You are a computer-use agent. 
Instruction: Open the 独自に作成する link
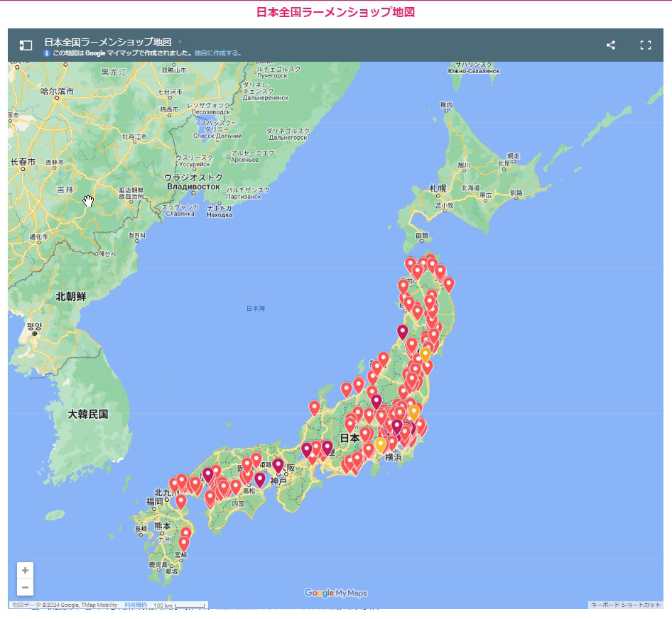pos(217,53)
